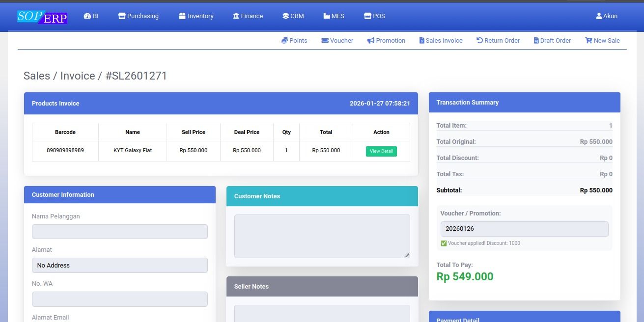Click the invoice timestamp 2026-01-27 07:58:21
This screenshot has width=644, height=322.
pyautogui.click(x=380, y=104)
